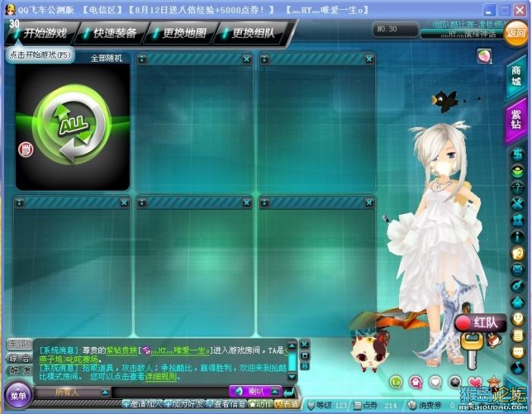Open the yellow notepad sidebar icon
This screenshot has width=532, height=414.
pos(518,335)
